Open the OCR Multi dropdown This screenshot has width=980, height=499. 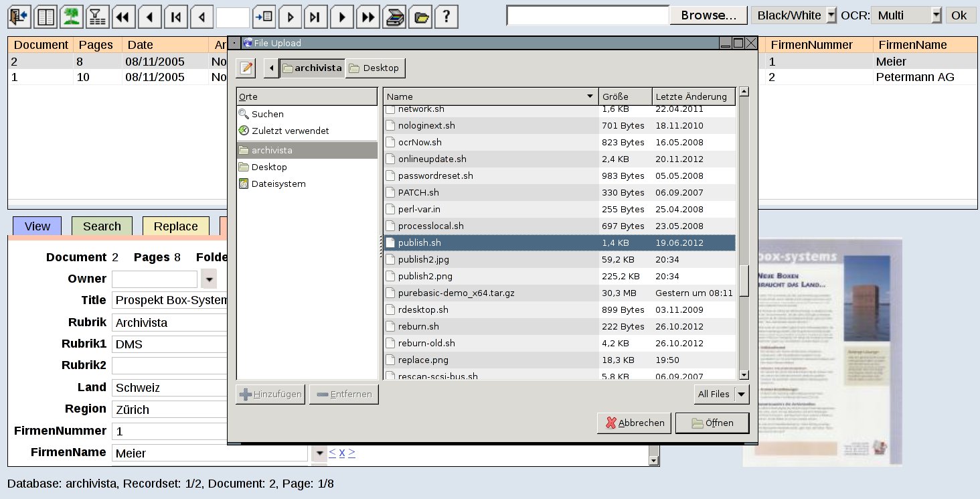pos(907,15)
